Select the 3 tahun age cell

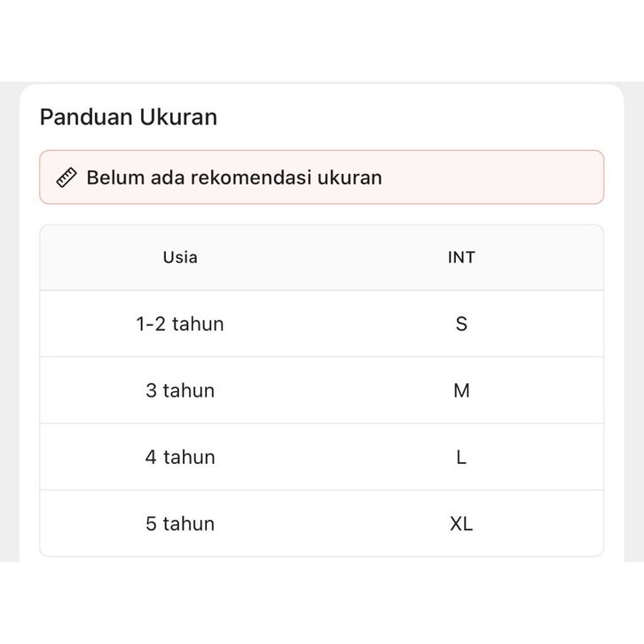coord(180,390)
